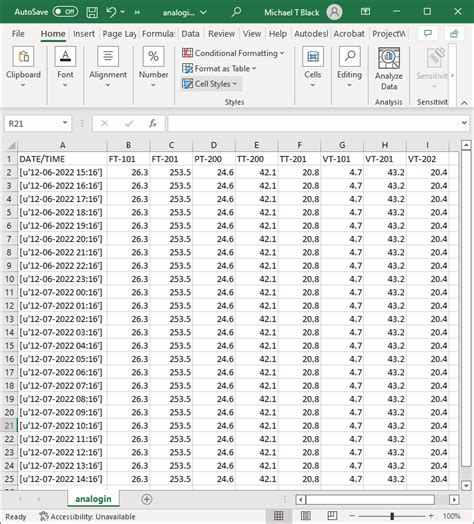Open the Cells group

pos(313,67)
